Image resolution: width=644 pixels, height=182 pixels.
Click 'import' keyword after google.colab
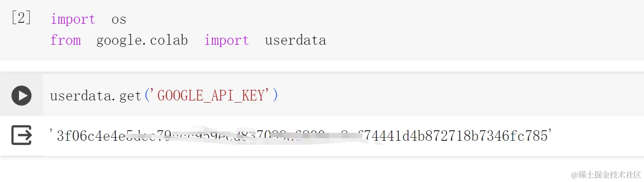point(226,40)
